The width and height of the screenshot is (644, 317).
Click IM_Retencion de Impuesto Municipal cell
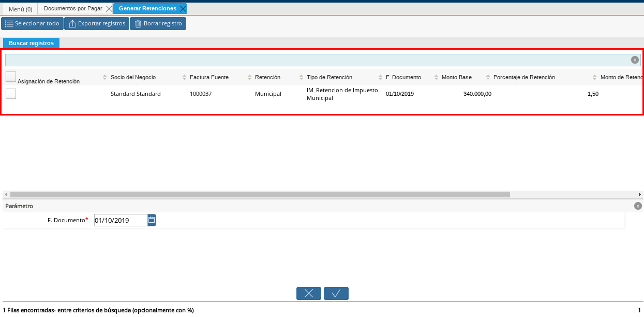(342, 94)
